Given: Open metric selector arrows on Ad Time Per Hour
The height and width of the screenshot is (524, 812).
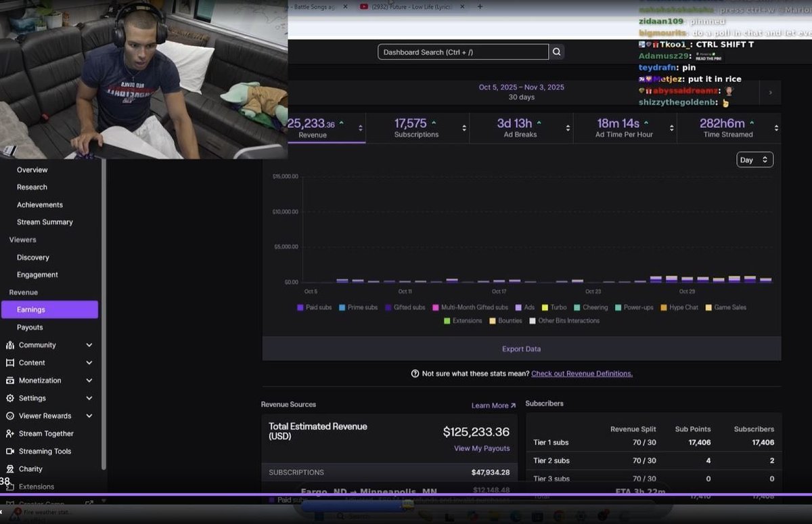Looking at the screenshot, I should (x=671, y=128).
